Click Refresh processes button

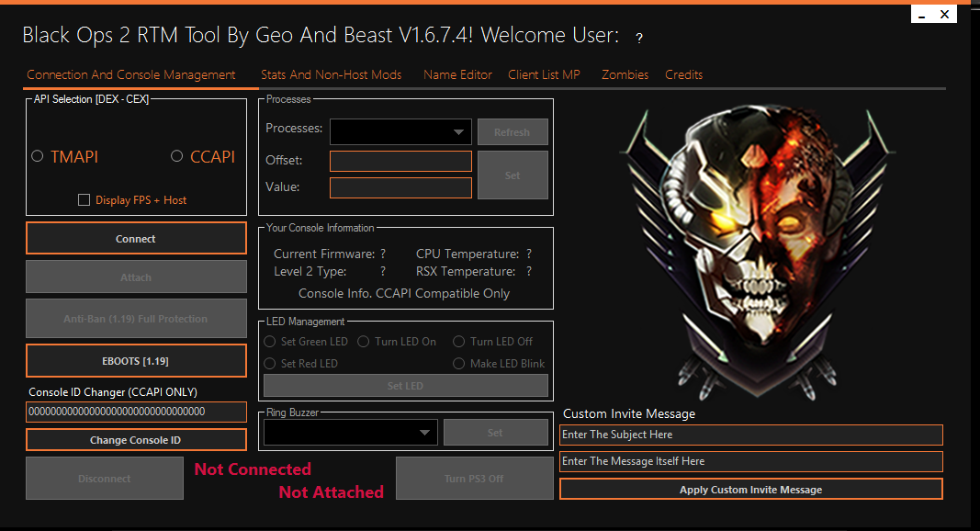(x=513, y=132)
